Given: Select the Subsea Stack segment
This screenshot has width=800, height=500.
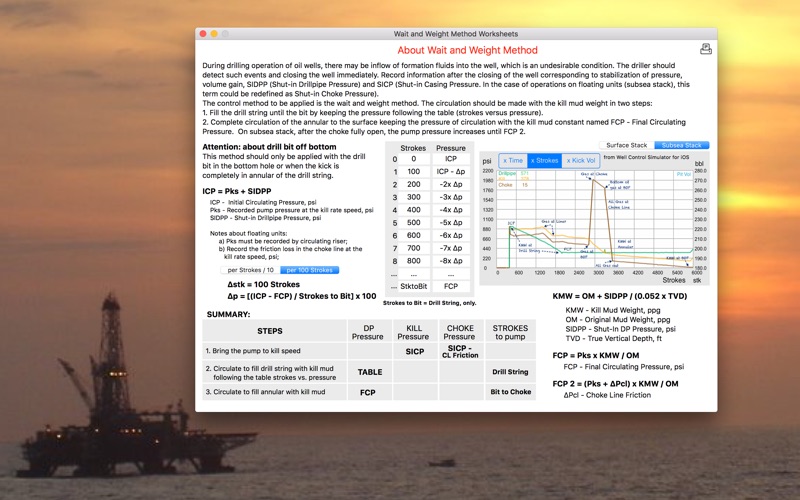Looking at the screenshot, I should coord(682,145).
